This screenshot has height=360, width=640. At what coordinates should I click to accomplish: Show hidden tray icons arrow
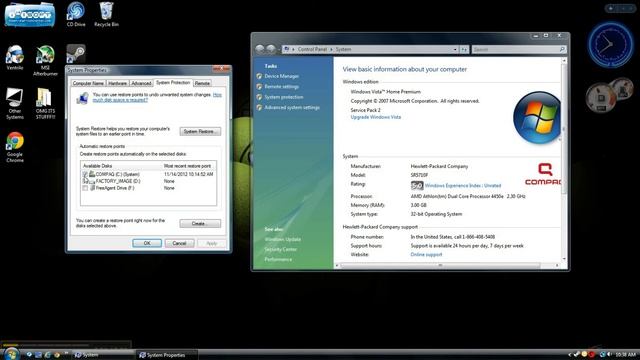pyautogui.click(x=569, y=354)
